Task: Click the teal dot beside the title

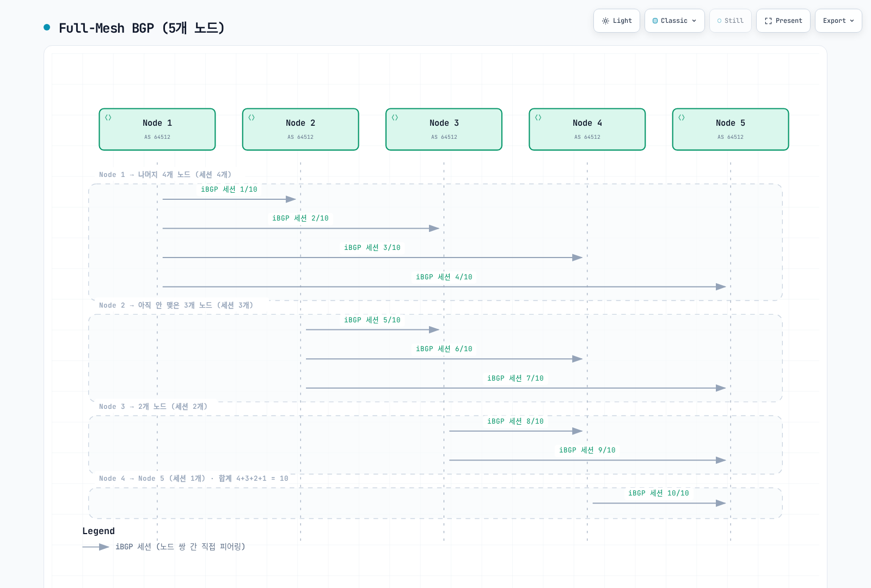Action: click(x=47, y=27)
